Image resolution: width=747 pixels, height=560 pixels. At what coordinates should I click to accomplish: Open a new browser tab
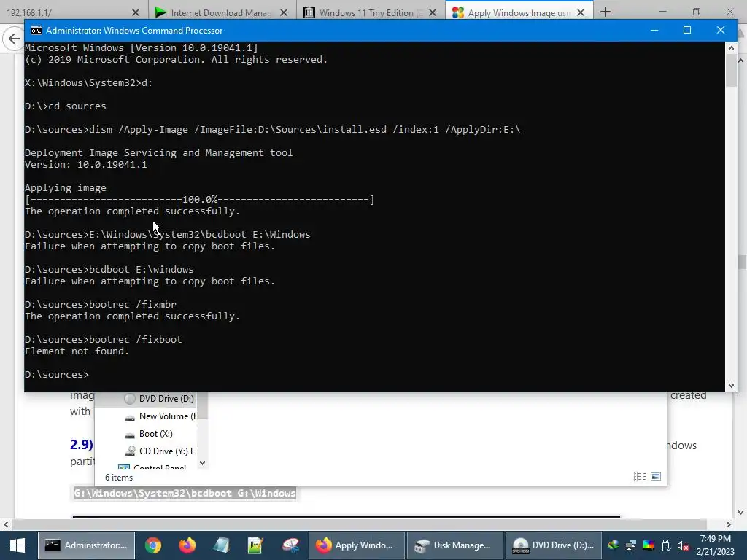click(605, 12)
